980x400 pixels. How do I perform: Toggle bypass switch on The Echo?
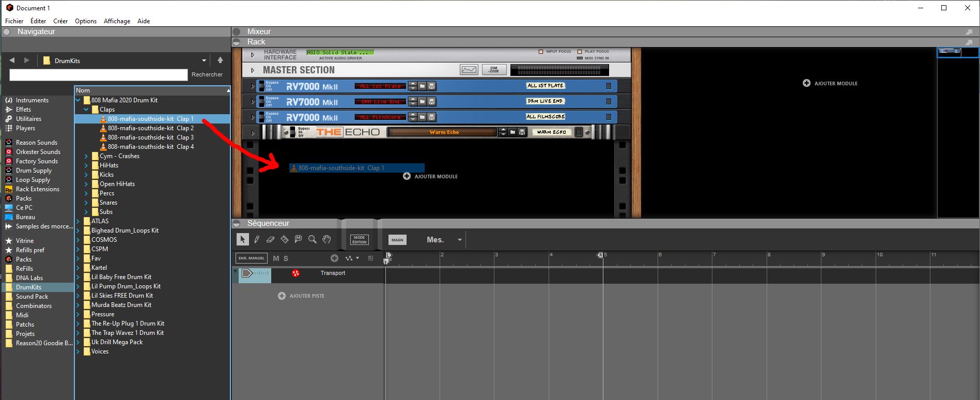coord(292,132)
